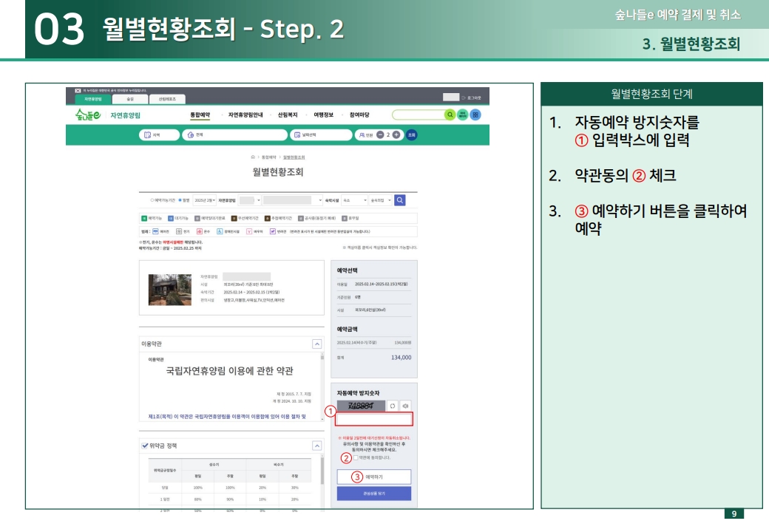The width and height of the screenshot is (769, 532).
Task: Open search with the blue magnifier icon
Action: click(400, 199)
